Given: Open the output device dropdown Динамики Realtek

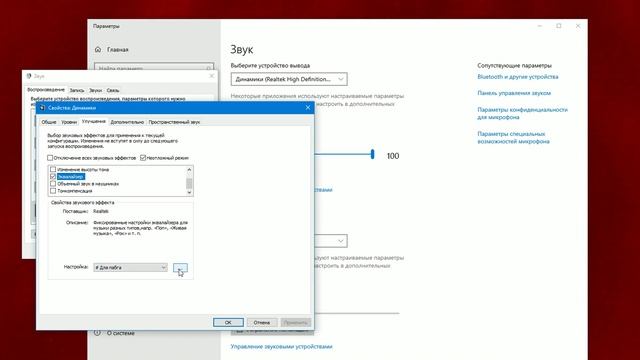Looking at the screenshot, I should (x=289, y=79).
